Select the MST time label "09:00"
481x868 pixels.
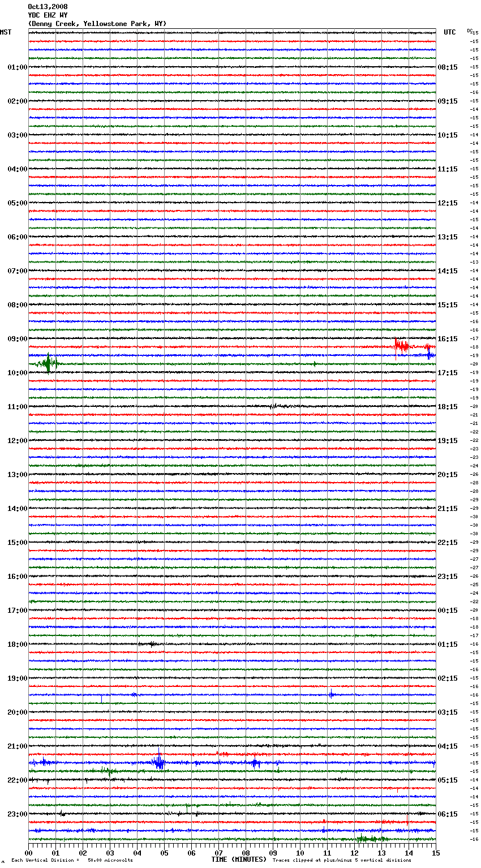[18, 339]
